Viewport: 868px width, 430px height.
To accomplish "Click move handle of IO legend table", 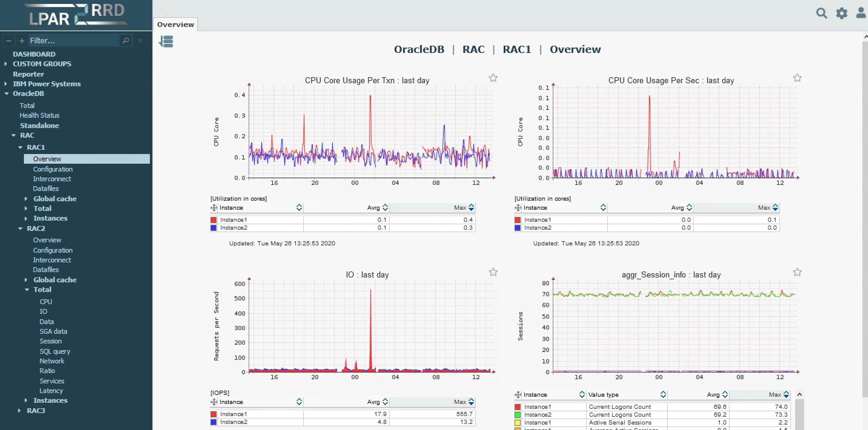I will point(214,402).
